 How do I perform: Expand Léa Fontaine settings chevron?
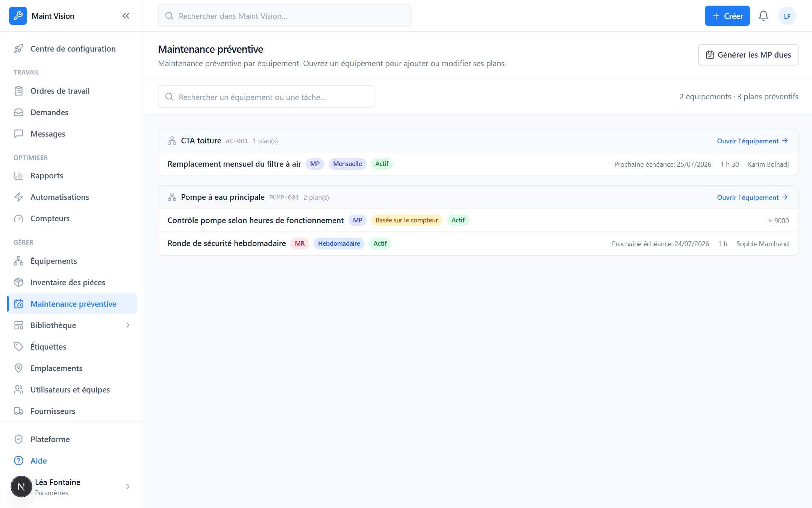pyautogui.click(x=128, y=487)
